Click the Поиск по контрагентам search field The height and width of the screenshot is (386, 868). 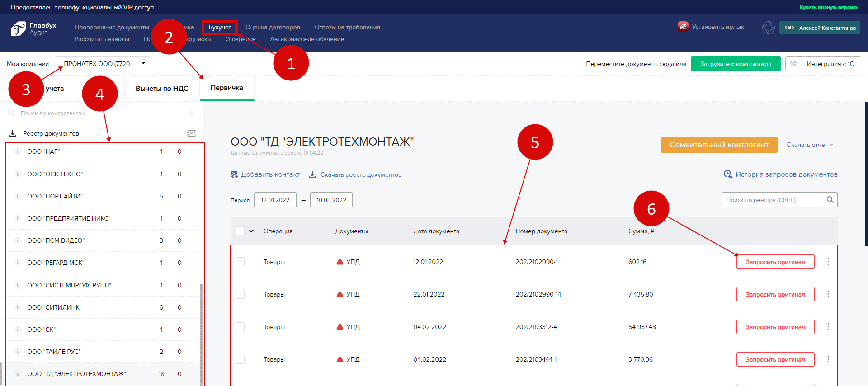tap(102, 113)
